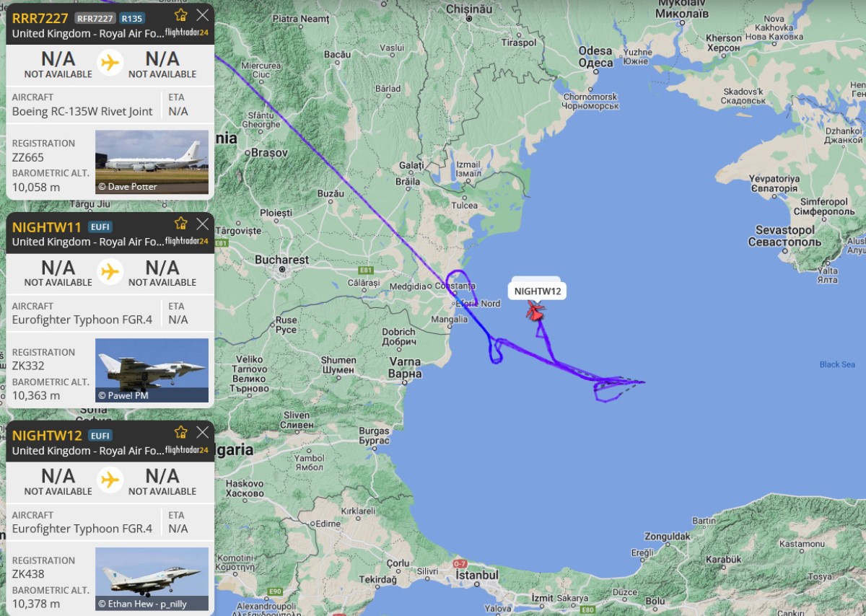Viewport: 866px width, 616px height.
Task: Toggle favorite star on NIGHTW12 card
Action: (x=181, y=432)
